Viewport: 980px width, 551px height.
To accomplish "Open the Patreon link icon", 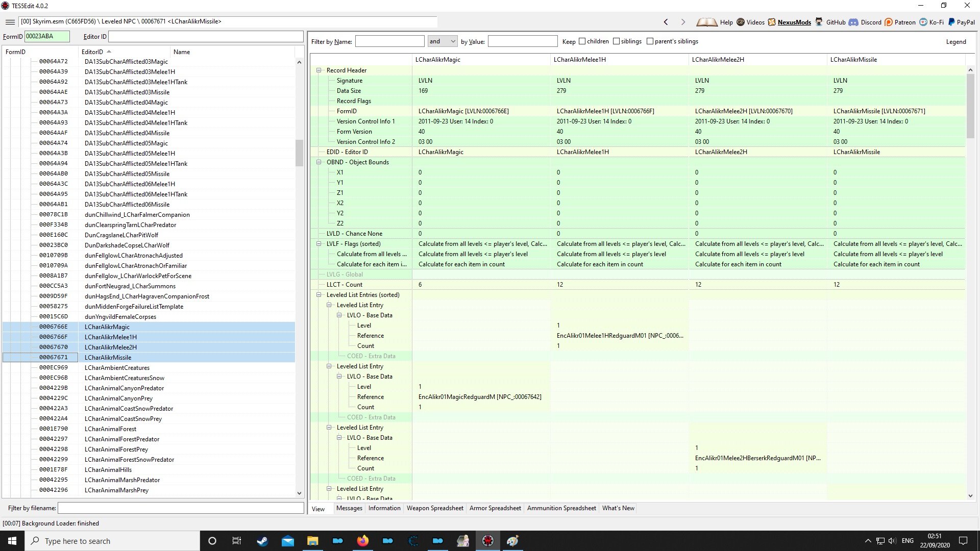I will (x=889, y=22).
